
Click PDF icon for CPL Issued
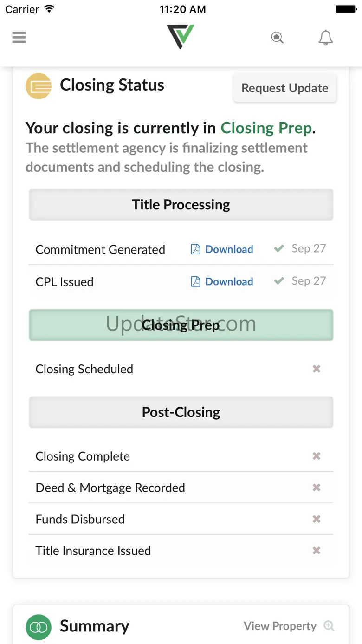(196, 282)
